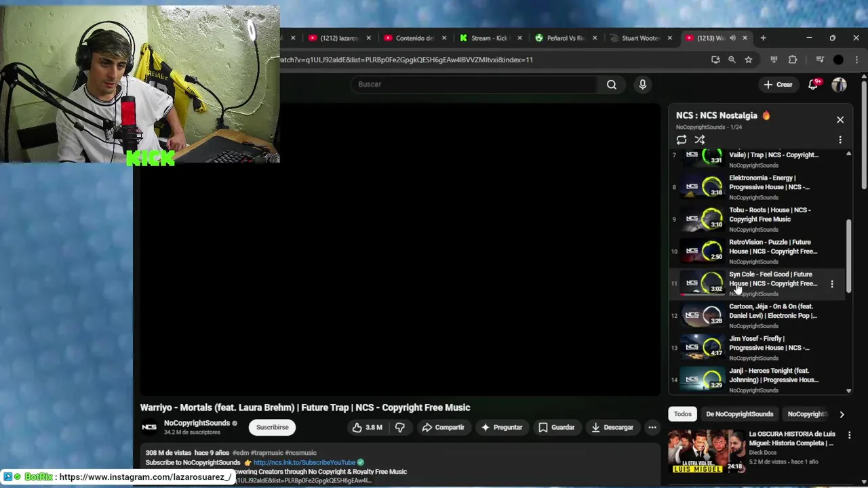The image size is (868, 488).
Task: Click the Descargar download button
Action: (612, 428)
